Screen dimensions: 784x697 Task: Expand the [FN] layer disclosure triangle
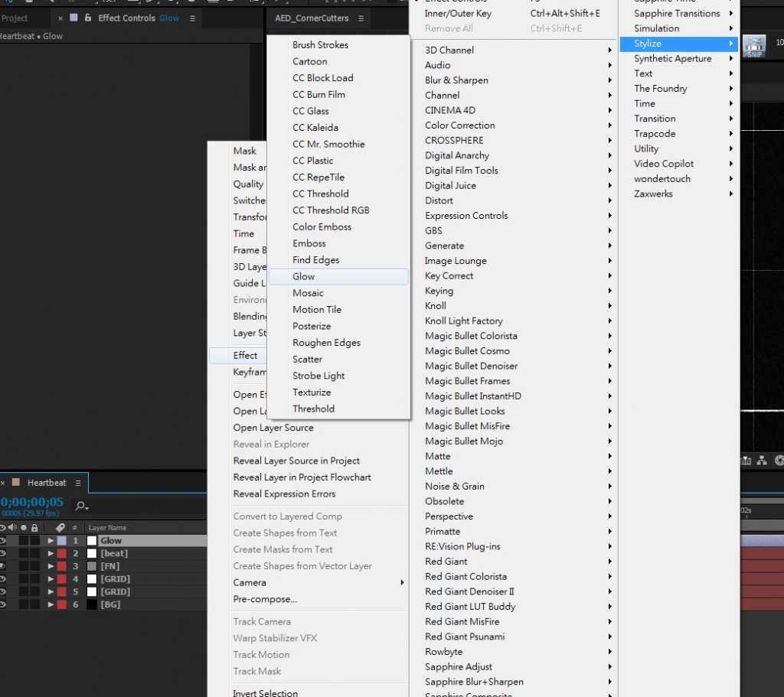(x=51, y=566)
